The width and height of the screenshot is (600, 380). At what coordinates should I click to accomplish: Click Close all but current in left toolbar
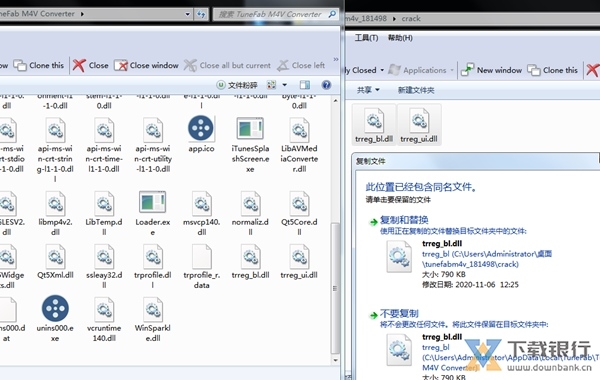(x=227, y=65)
